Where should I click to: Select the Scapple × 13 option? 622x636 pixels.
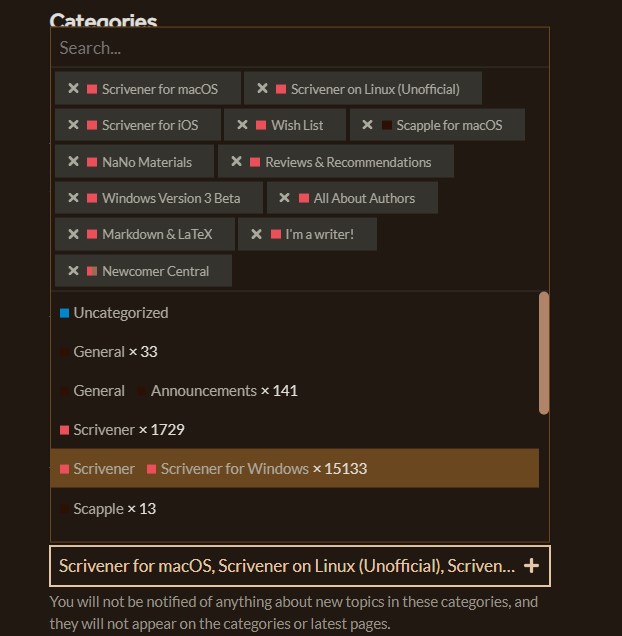(295, 508)
